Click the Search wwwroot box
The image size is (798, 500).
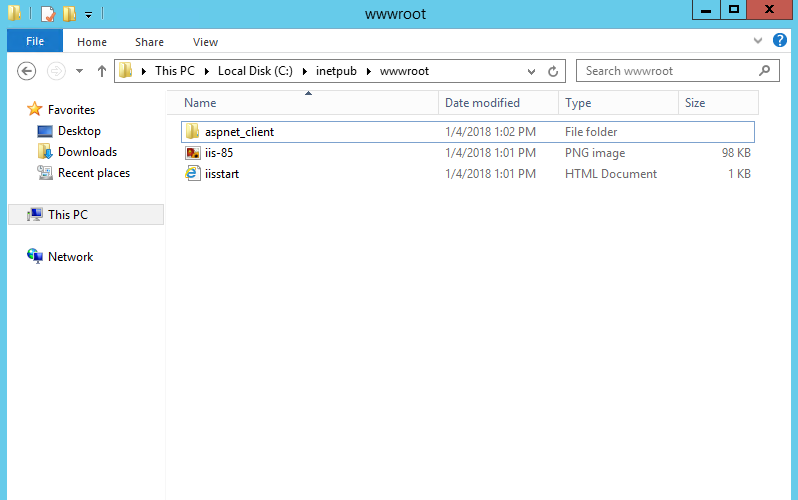point(670,71)
